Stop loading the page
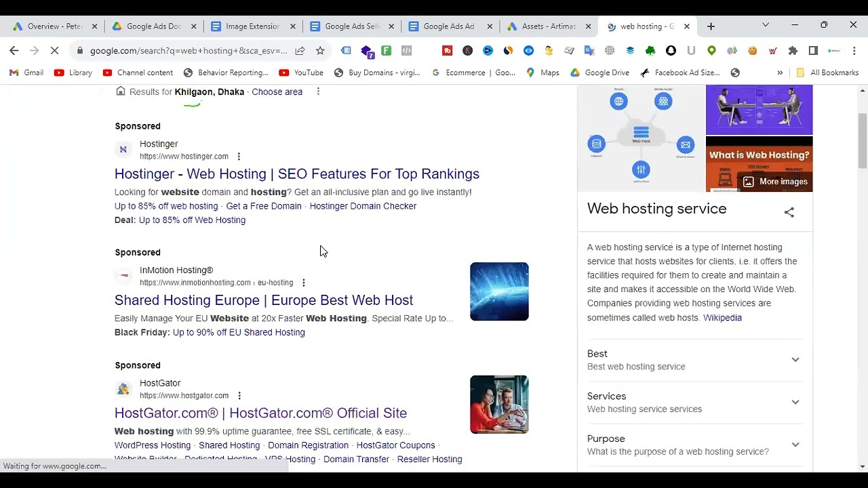Image resolution: width=868 pixels, height=488 pixels. [55, 51]
